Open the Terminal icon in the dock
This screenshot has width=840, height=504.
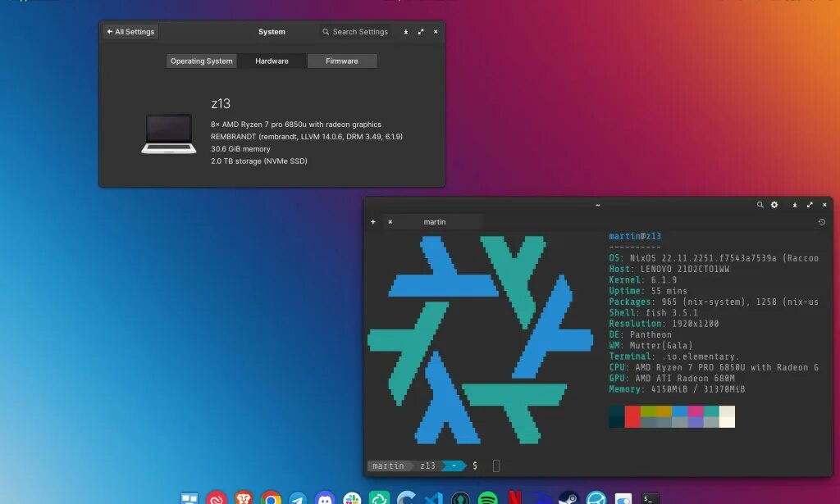(x=651, y=498)
